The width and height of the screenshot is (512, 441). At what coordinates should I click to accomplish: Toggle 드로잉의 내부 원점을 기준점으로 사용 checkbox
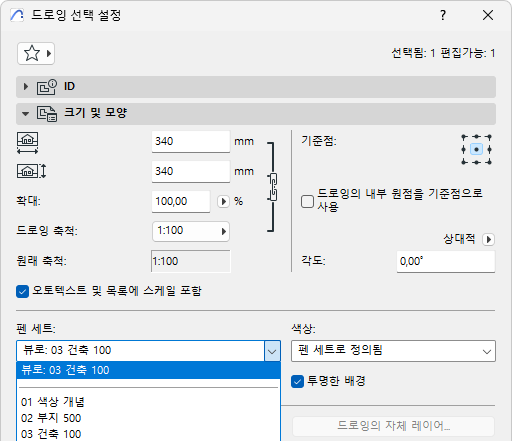(x=307, y=201)
